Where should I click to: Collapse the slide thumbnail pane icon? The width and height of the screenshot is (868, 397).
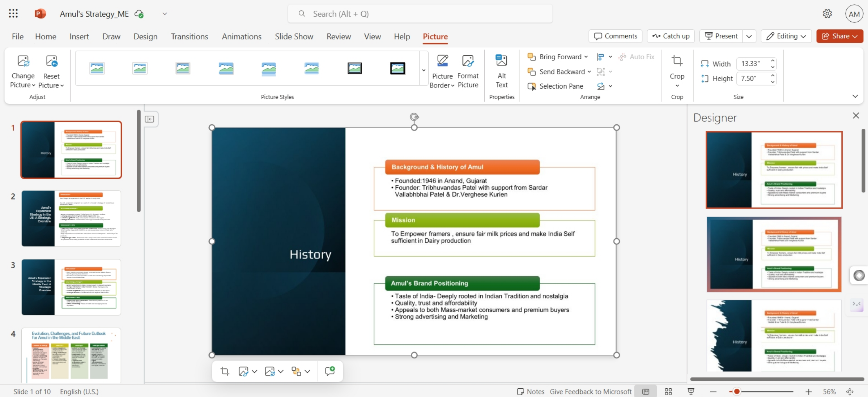click(x=149, y=119)
